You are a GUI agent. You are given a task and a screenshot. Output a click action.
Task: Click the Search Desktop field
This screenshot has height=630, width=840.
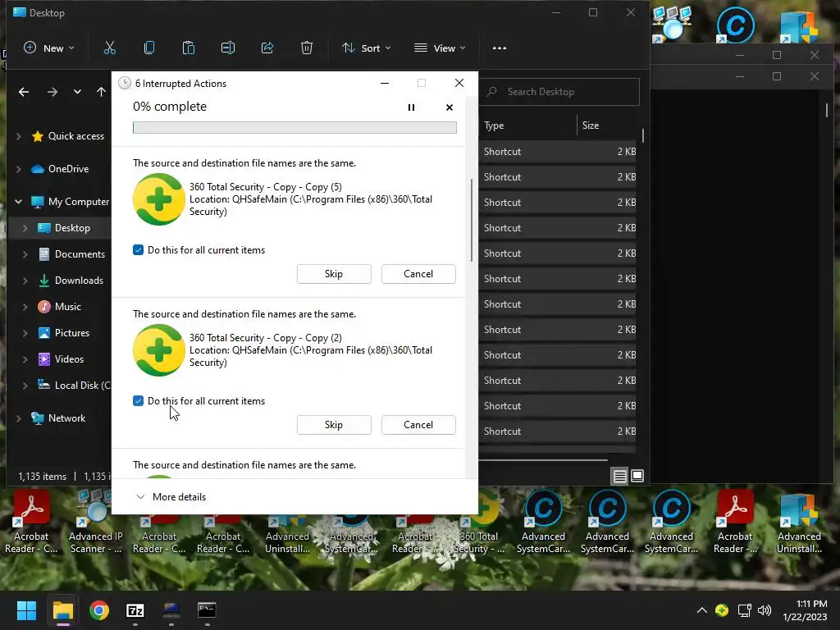[x=559, y=92]
